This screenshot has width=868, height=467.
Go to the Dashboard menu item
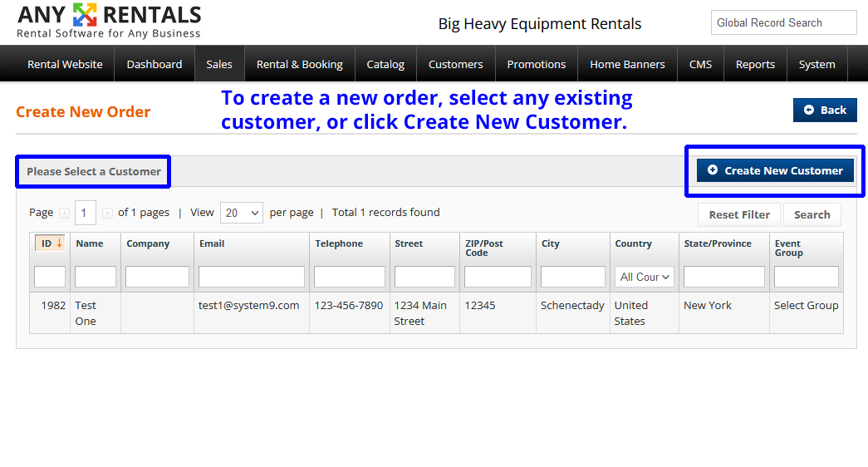154,64
